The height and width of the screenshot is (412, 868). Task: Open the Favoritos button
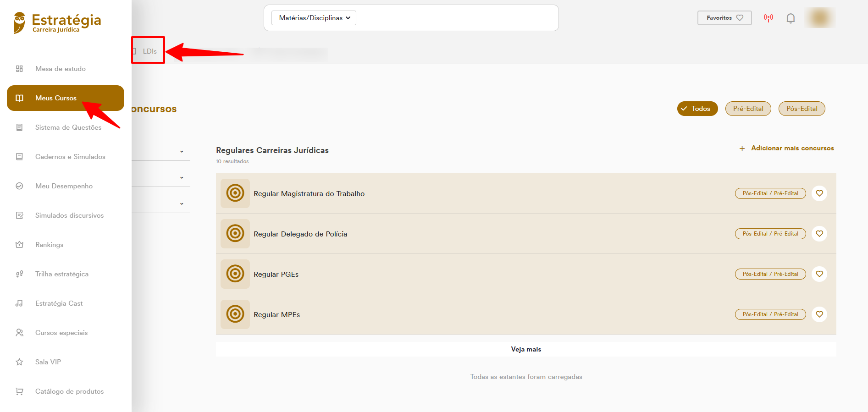724,18
